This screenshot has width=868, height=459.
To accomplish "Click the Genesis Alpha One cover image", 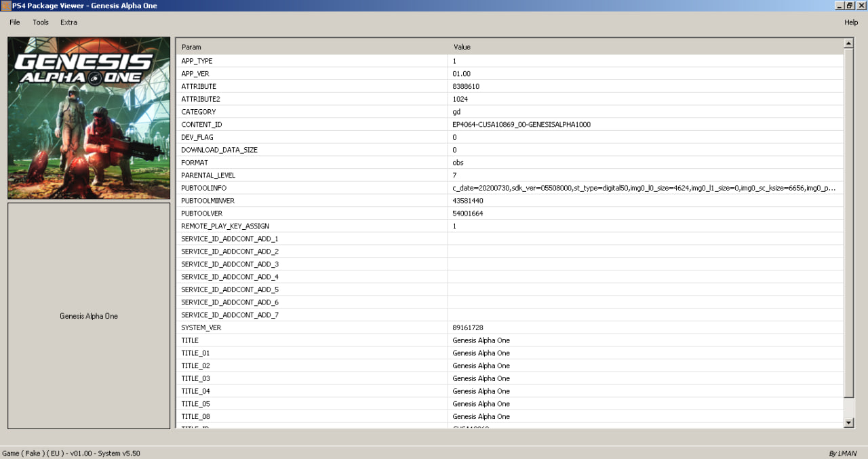I will (89, 118).
